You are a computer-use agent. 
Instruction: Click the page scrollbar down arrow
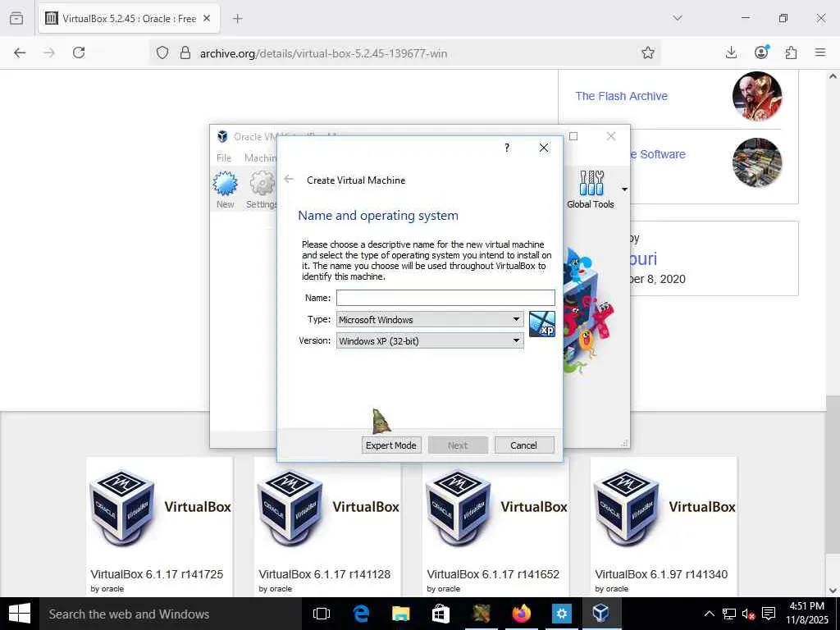833,591
